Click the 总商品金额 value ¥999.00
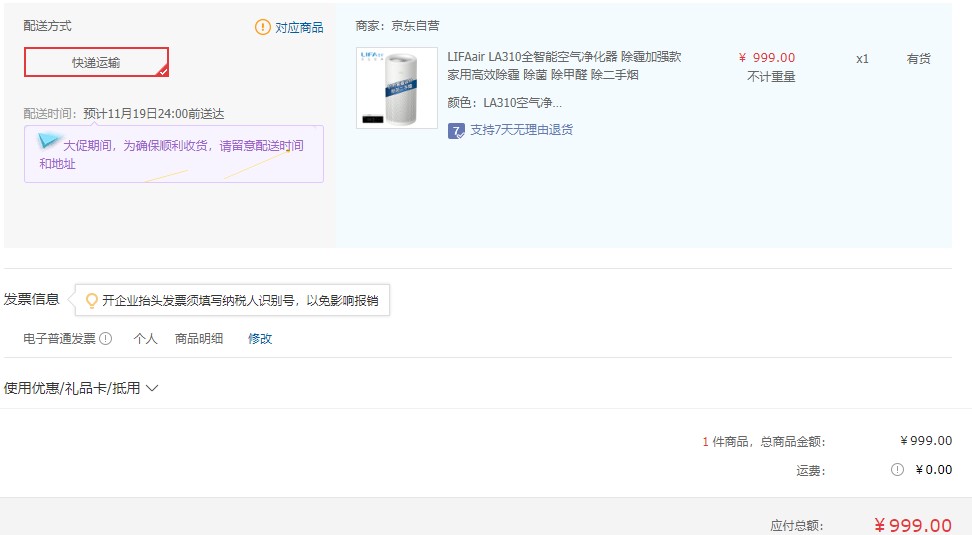 [x=926, y=441]
